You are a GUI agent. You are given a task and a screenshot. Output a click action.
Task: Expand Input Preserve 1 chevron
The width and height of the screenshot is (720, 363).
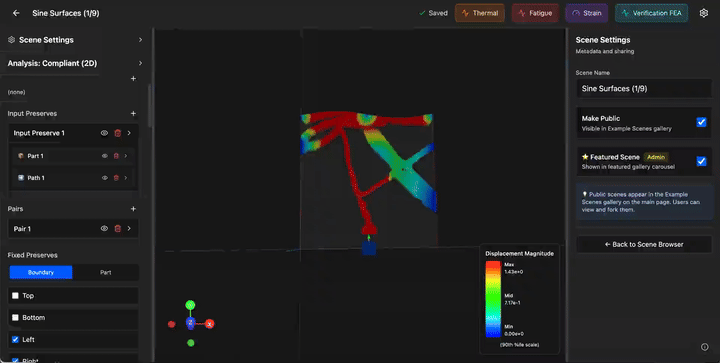(x=129, y=133)
